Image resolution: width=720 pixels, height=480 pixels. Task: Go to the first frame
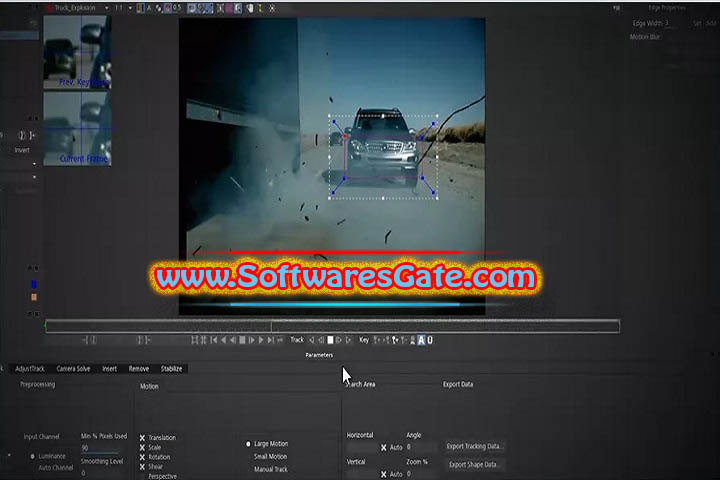214,340
